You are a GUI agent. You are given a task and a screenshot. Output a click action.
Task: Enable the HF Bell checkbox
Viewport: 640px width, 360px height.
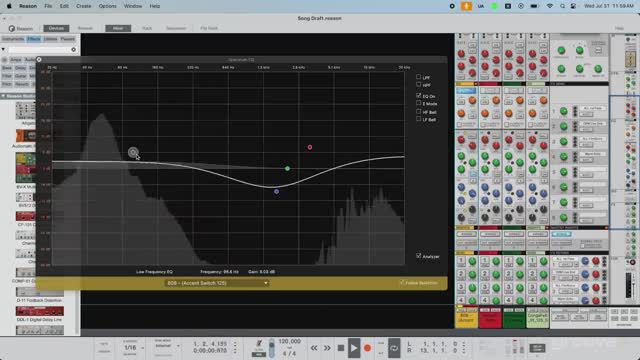click(x=418, y=111)
